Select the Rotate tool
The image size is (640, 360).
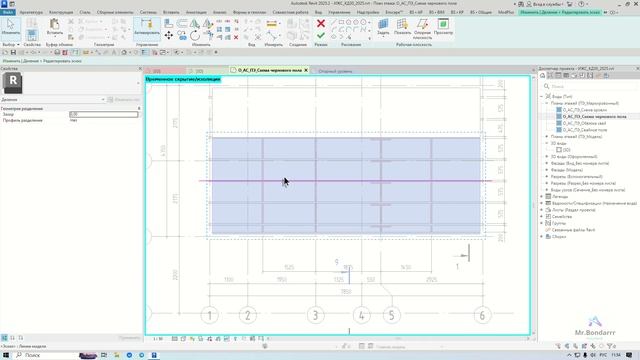point(195,36)
